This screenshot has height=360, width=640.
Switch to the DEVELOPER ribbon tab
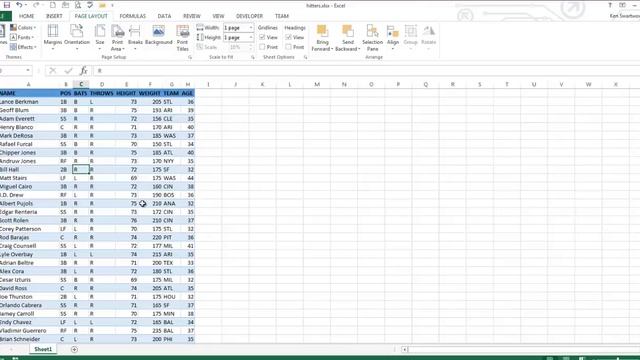point(249,16)
